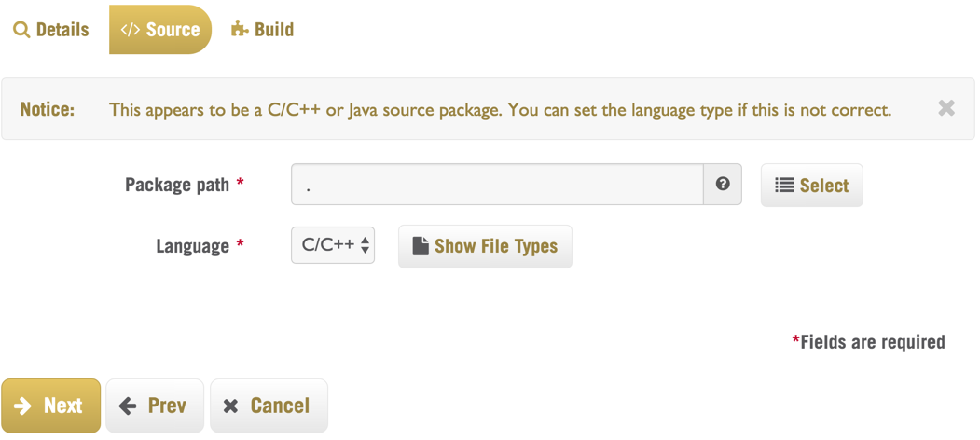The height and width of the screenshot is (440, 980).
Task: Click the file icon on Show File Types
Action: tap(421, 245)
